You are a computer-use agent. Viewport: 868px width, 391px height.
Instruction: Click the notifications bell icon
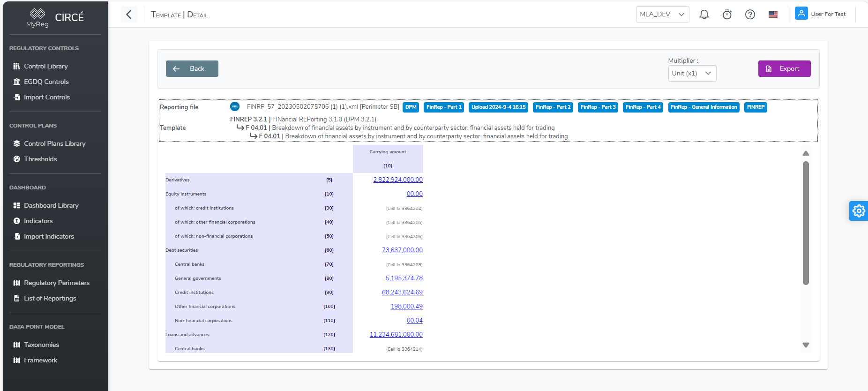(704, 15)
